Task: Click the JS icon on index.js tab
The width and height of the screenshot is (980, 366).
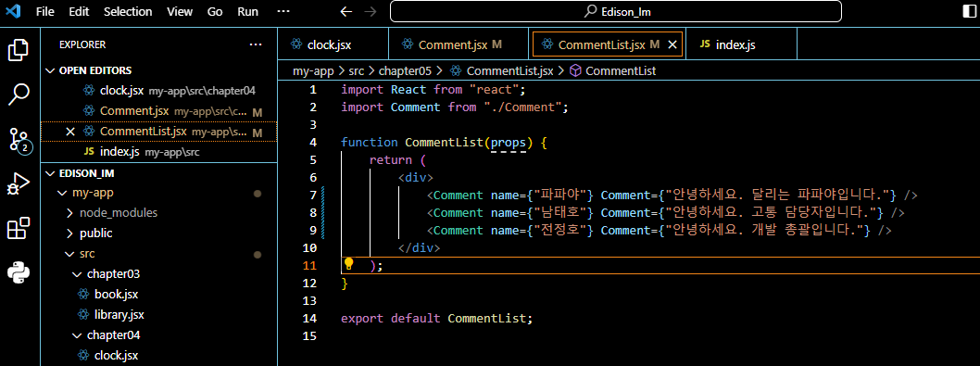Action: click(x=705, y=44)
